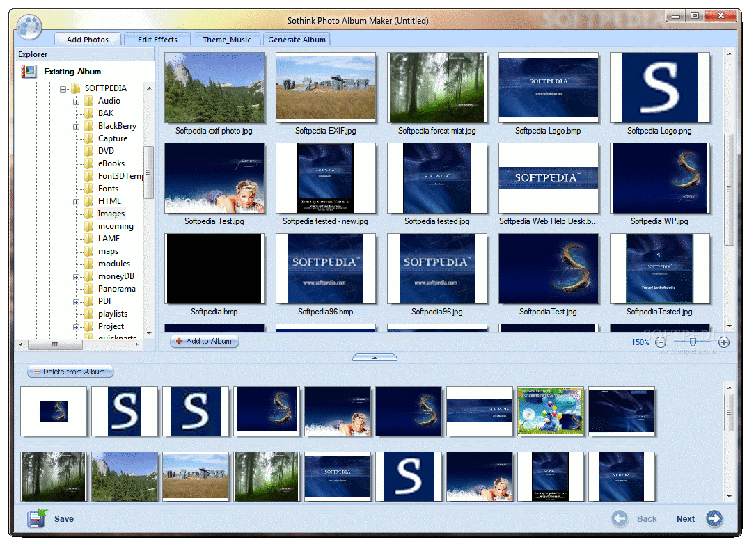The height and width of the screenshot is (551, 756).
Task: Select the Panorama folder
Action: pyautogui.click(x=117, y=289)
